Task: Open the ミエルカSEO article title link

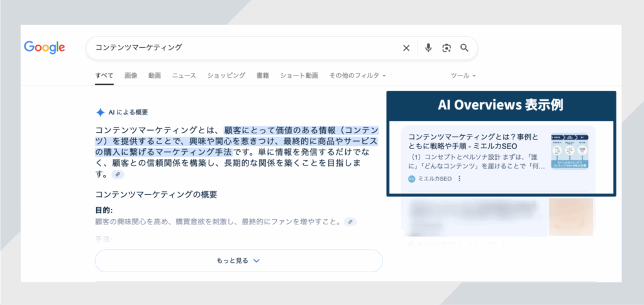Action: 474,141
